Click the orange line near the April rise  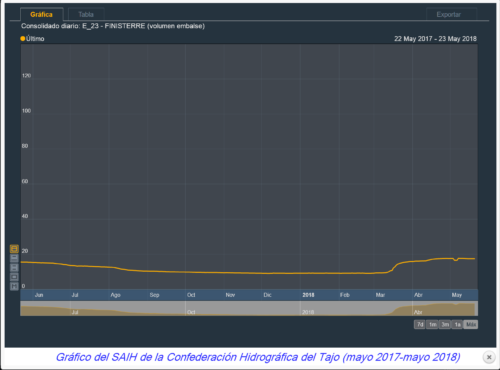pyautogui.click(x=397, y=265)
